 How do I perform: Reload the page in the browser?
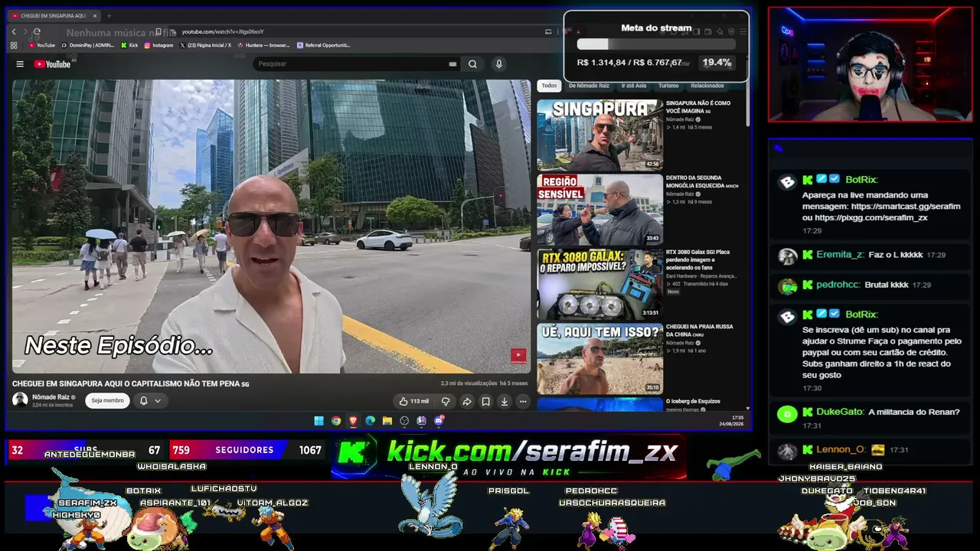[37, 31]
